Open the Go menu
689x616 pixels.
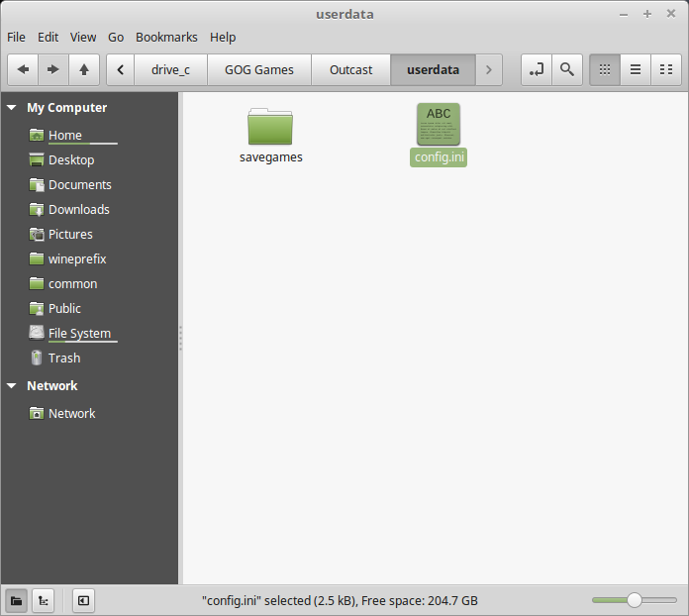coord(116,38)
